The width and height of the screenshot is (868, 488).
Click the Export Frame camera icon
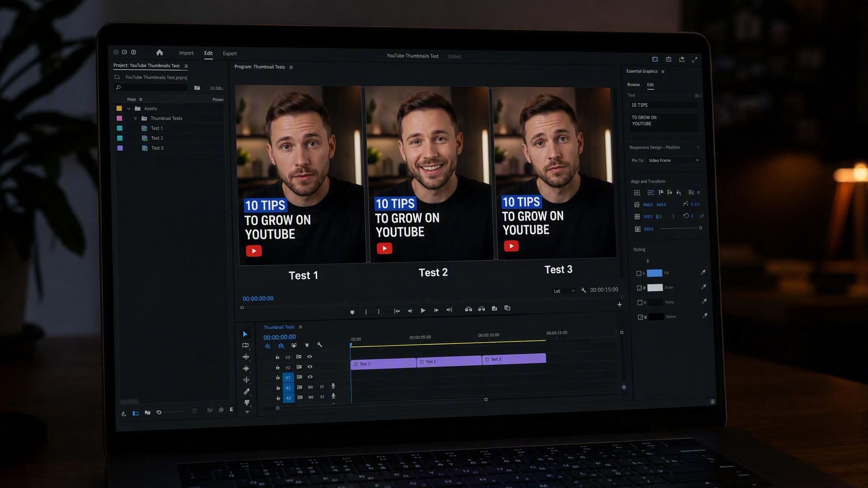[494, 308]
